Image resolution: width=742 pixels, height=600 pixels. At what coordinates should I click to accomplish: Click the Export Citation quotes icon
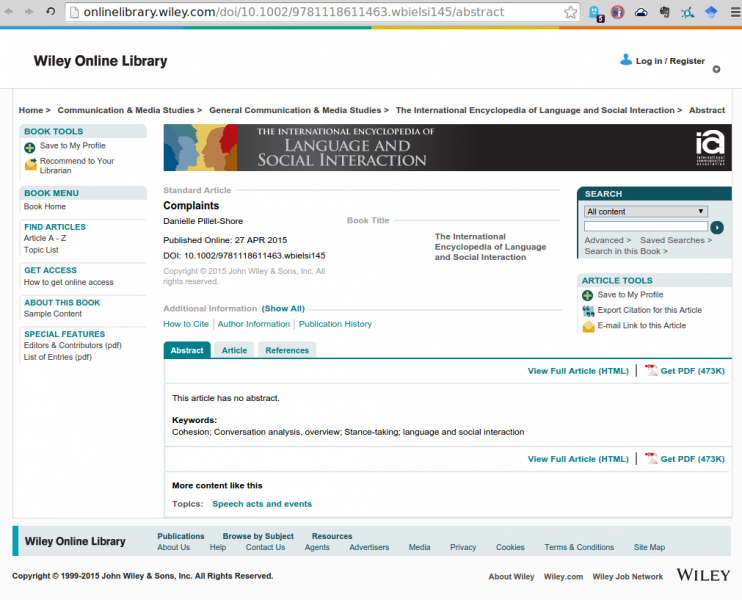coord(588,311)
